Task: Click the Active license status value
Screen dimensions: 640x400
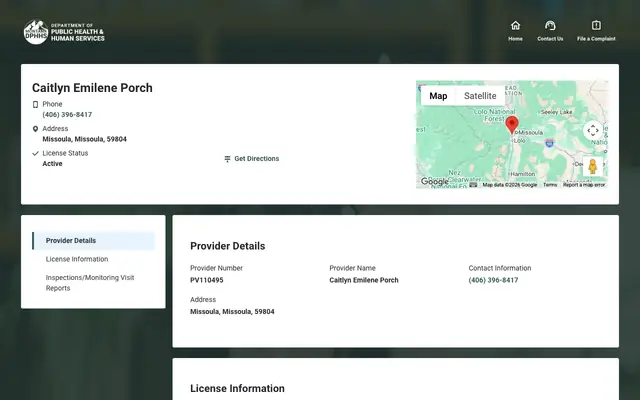Action: (x=52, y=164)
